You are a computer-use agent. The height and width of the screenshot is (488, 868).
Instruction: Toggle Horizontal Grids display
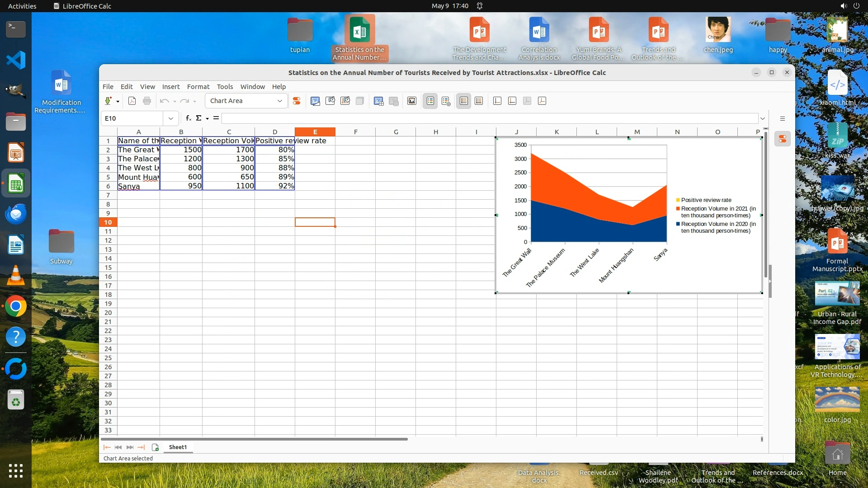(463, 101)
